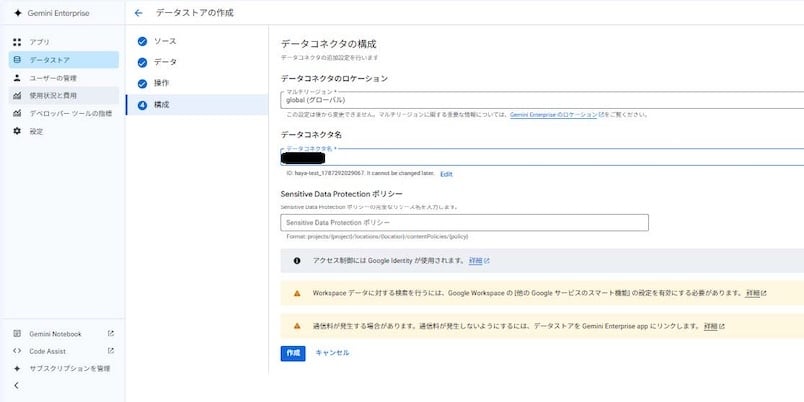Click the サブスクリプションを管理 sparkle icon
The width and height of the screenshot is (804, 402).
17,369
